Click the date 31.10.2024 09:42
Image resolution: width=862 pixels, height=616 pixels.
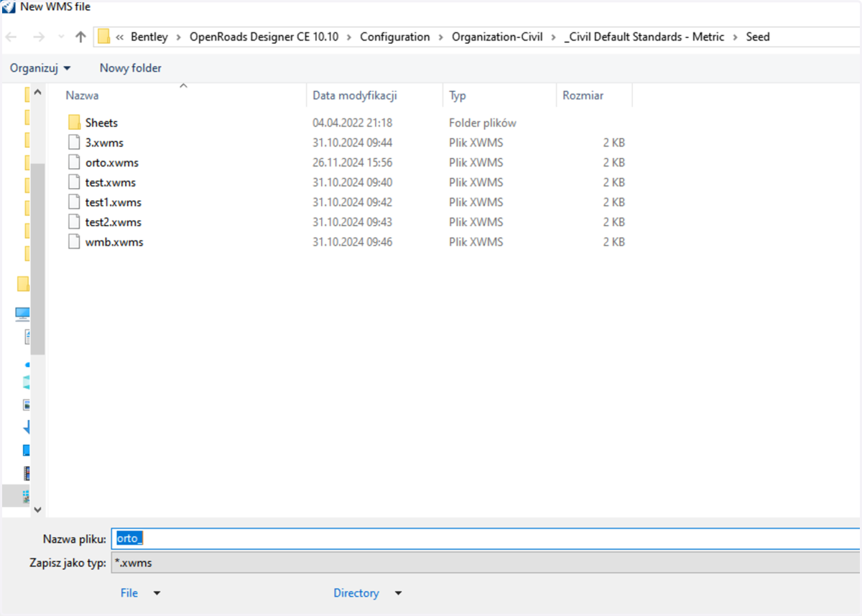(353, 202)
